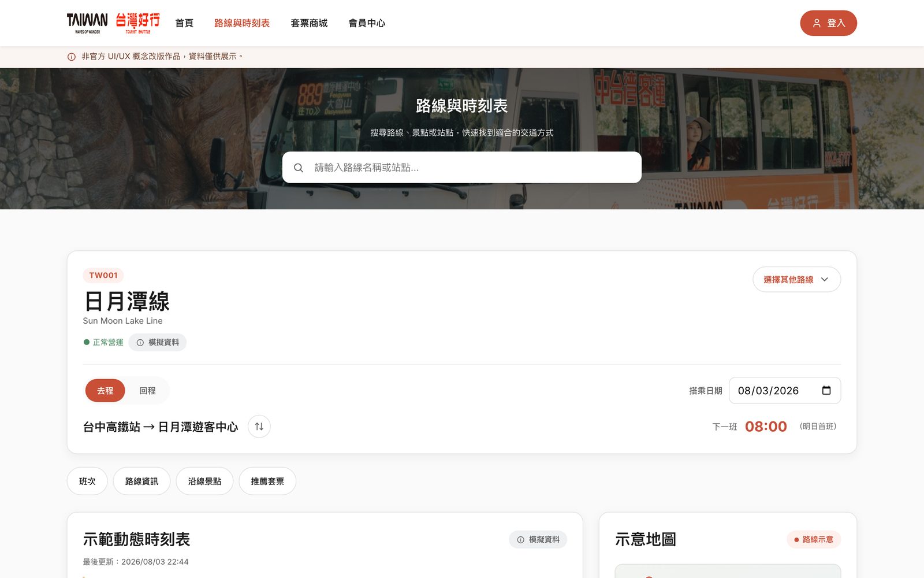This screenshot has height=578, width=924.
Task: Click the info icon in notice banner
Action: (x=72, y=57)
